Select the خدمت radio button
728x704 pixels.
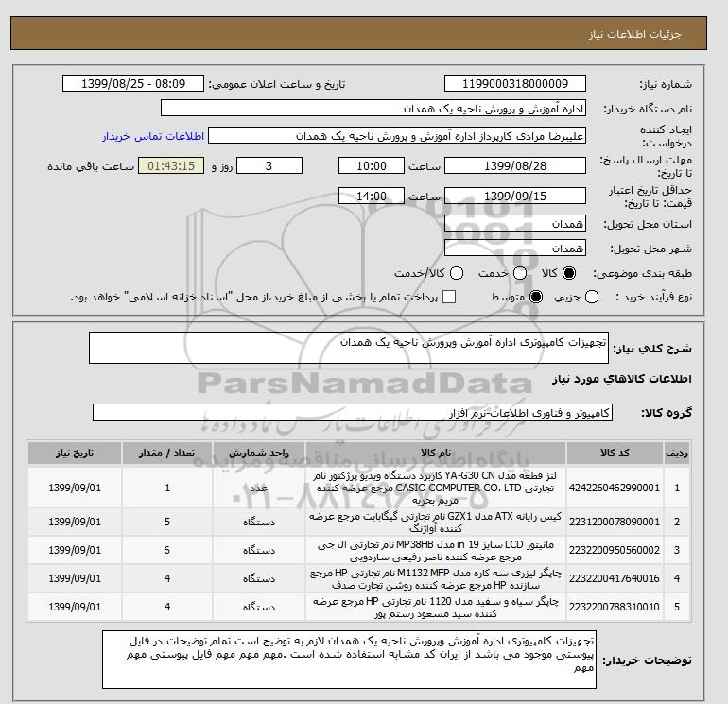tap(520, 273)
